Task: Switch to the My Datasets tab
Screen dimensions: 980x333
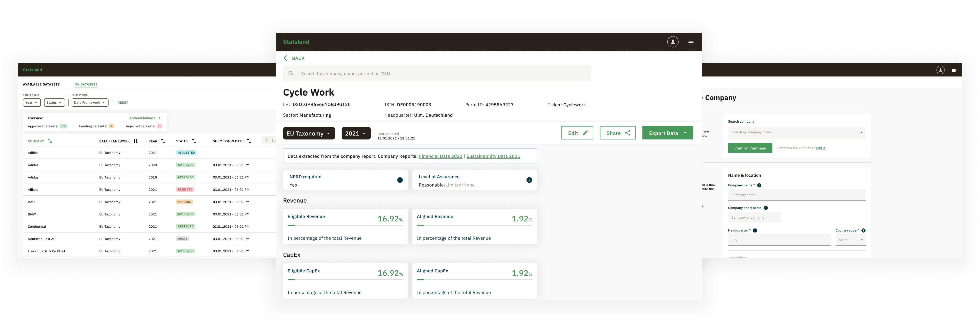Action: [86, 84]
